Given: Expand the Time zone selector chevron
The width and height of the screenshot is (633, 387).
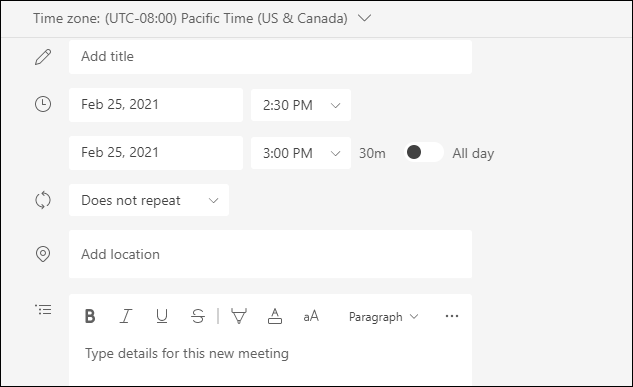Looking at the screenshot, I should coord(364,18).
